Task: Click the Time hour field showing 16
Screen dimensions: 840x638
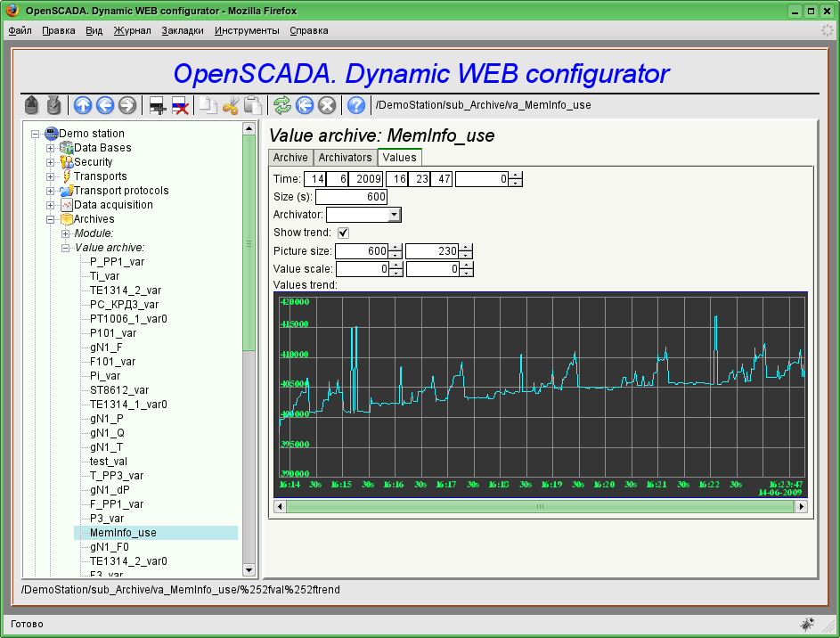Action: coord(397,179)
